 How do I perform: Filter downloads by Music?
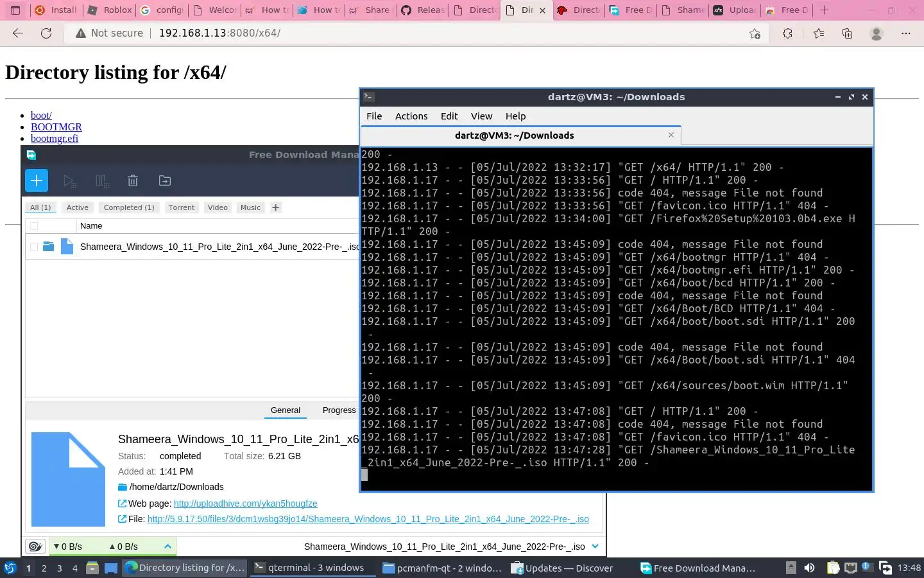click(x=250, y=207)
